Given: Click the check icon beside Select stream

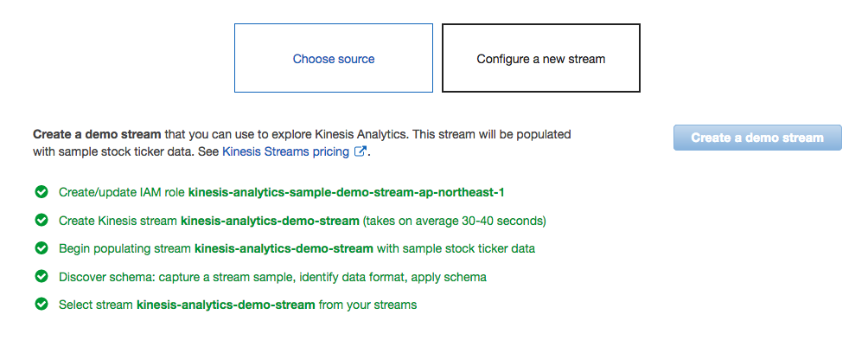Looking at the screenshot, I should 40,305.
